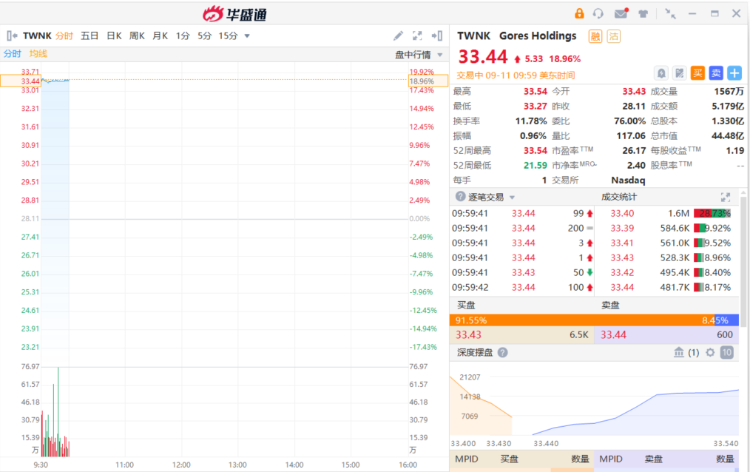Switch to 分时 intraday chart tab
The width and height of the screenshot is (750, 472).
coord(64,36)
